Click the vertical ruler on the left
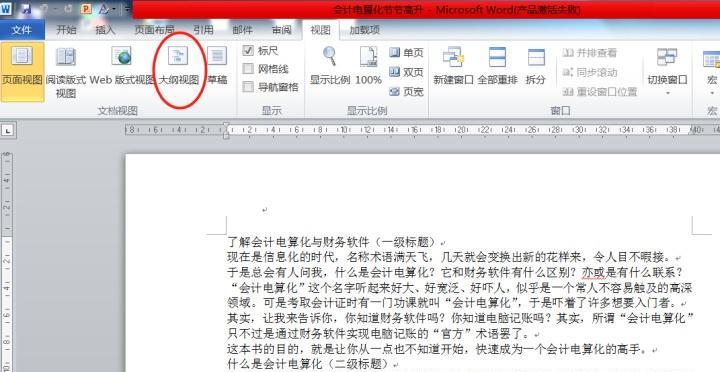 click(6, 262)
